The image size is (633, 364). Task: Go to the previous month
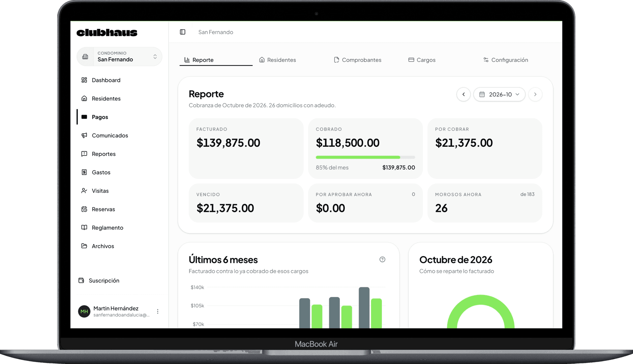(x=464, y=94)
